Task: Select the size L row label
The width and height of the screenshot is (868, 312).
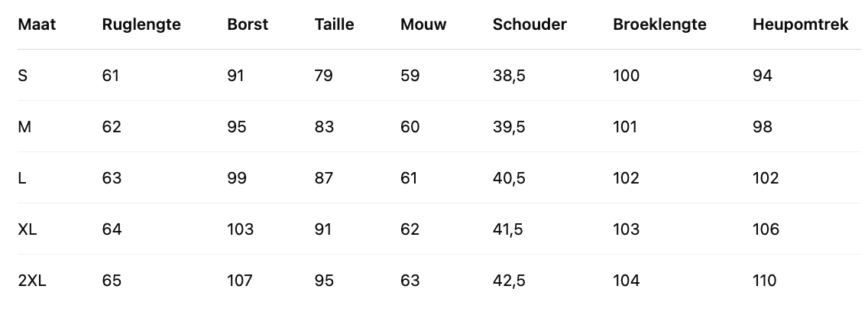Action: (22, 178)
